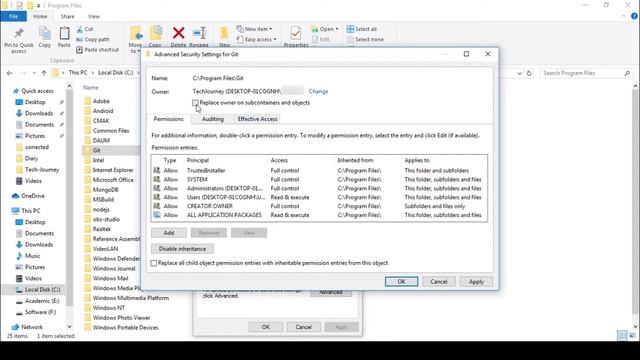The image size is (640, 360).
Task: Click the Add permission button
Action: [169, 233]
